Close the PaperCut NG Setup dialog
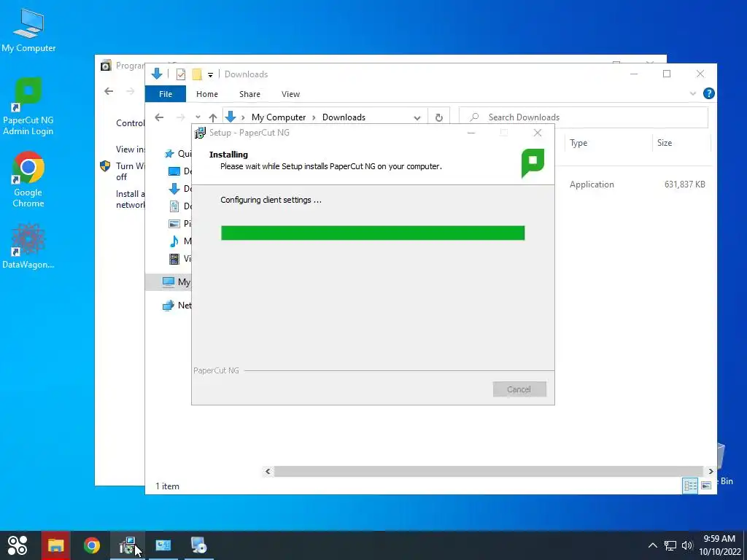Image resolution: width=747 pixels, height=560 pixels. (538, 133)
